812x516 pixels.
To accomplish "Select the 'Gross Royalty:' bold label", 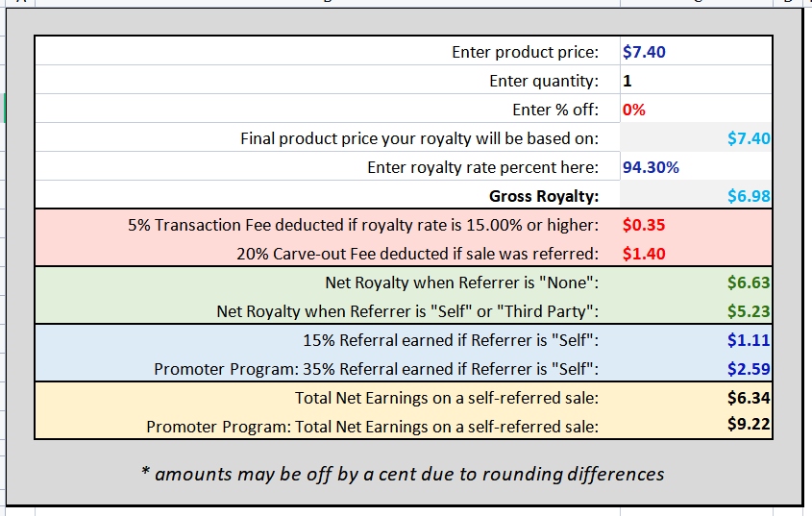I will 544,196.
